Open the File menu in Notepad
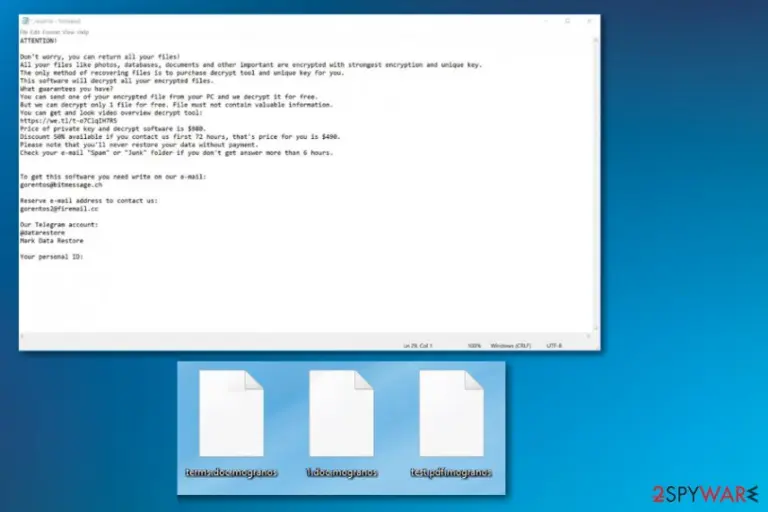Screen dimensions: 768x512 coord(24,32)
